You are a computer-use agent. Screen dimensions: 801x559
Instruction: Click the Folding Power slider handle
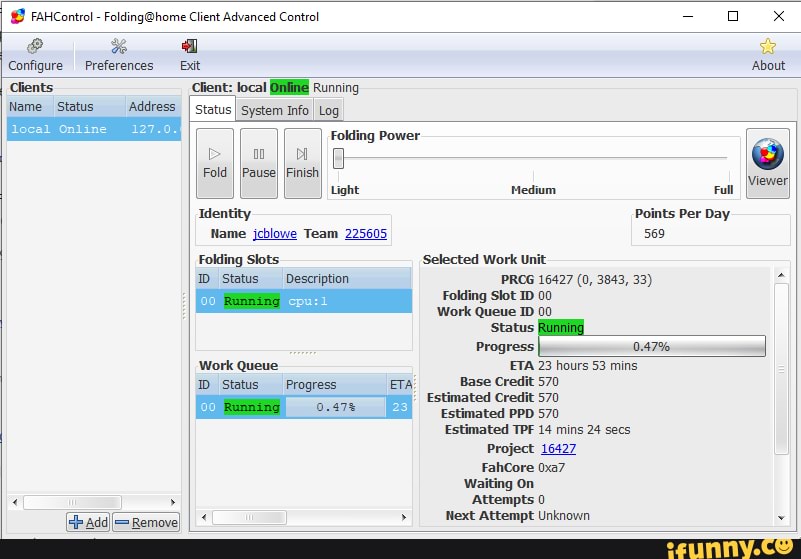(x=338, y=158)
